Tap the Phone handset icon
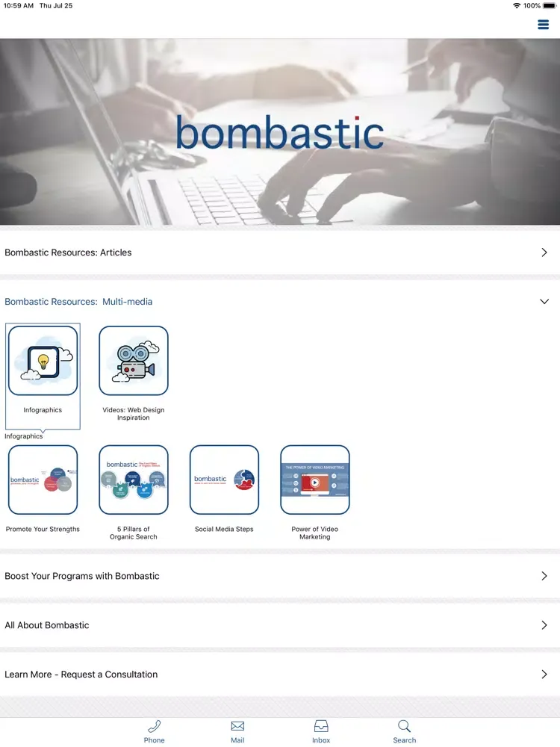 point(155,726)
